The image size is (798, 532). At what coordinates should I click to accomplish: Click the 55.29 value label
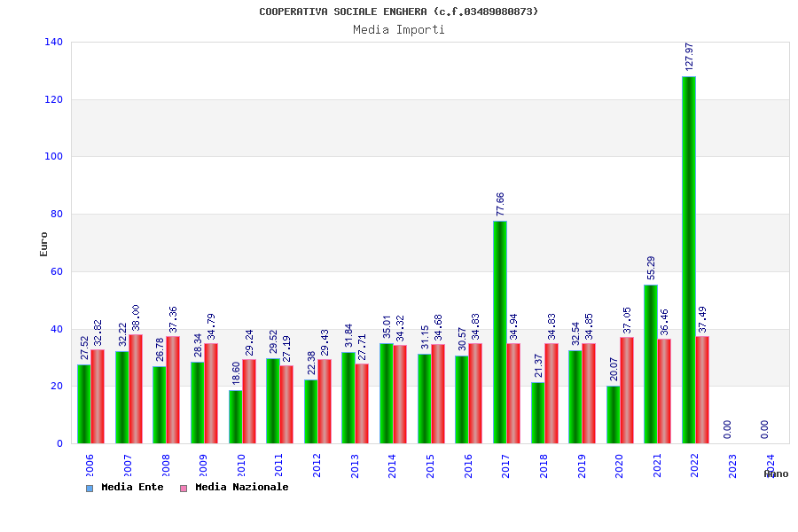point(651,268)
